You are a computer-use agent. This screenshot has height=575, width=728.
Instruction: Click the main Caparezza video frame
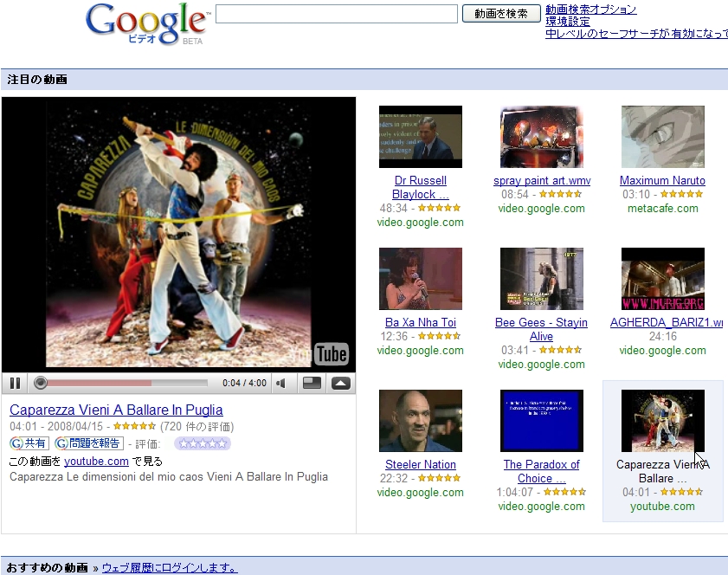[x=178, y=234]
